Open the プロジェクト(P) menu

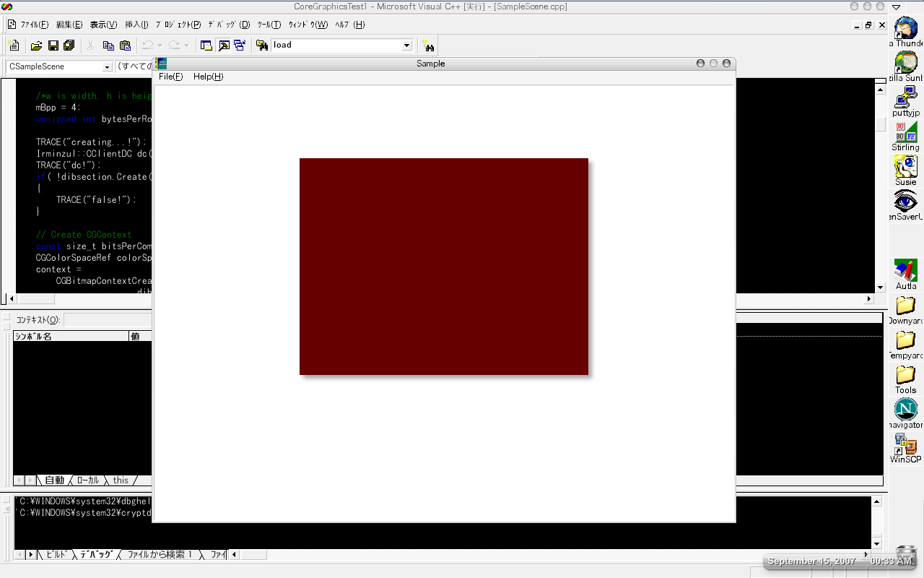click(178, 25)
